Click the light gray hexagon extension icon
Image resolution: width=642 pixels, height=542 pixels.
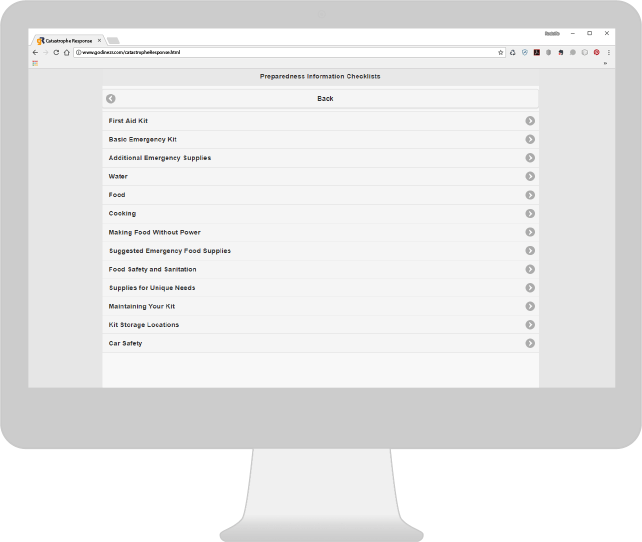tap(585, 52)
